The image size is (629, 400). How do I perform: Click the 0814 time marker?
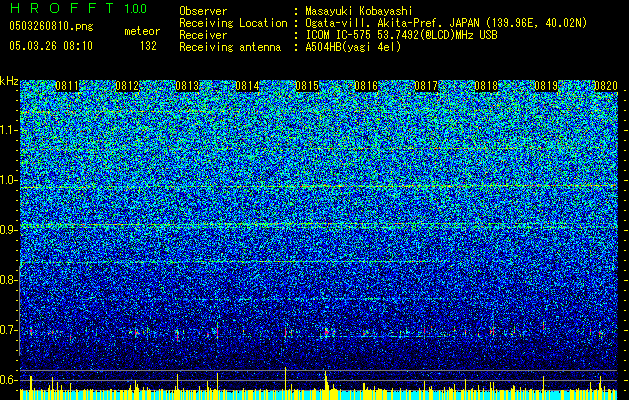(x=247, y=86)
